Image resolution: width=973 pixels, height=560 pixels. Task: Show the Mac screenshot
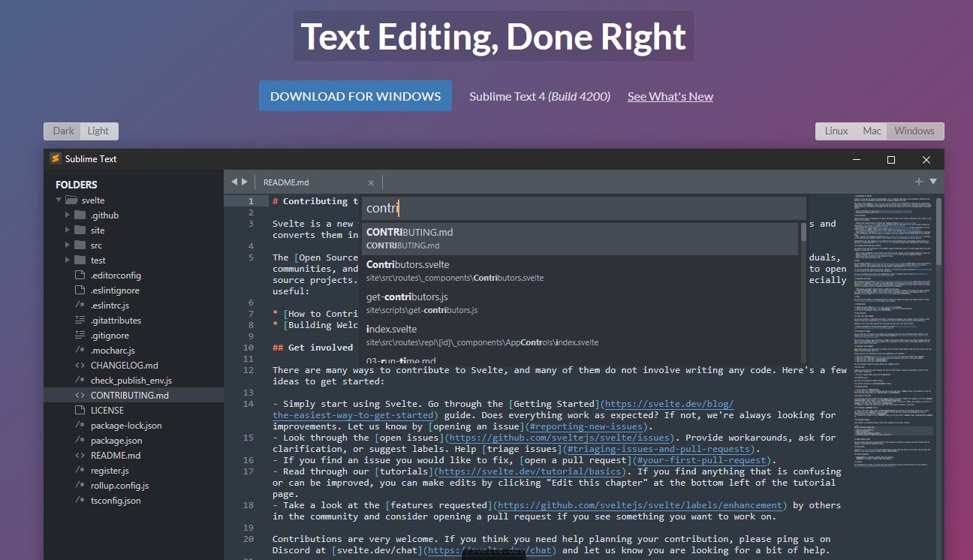[872, 131]
